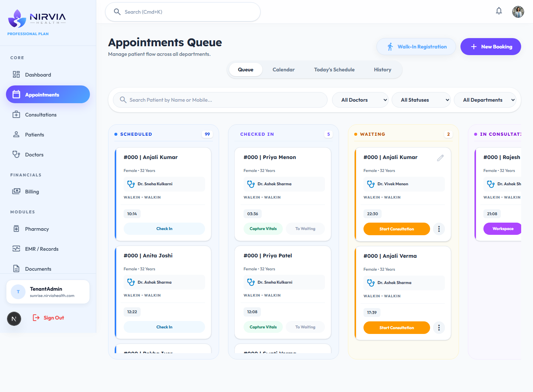Viewport: 533px width, 392px height.
Task: Open Workspace for Rajesh
Action: [502, 229]
